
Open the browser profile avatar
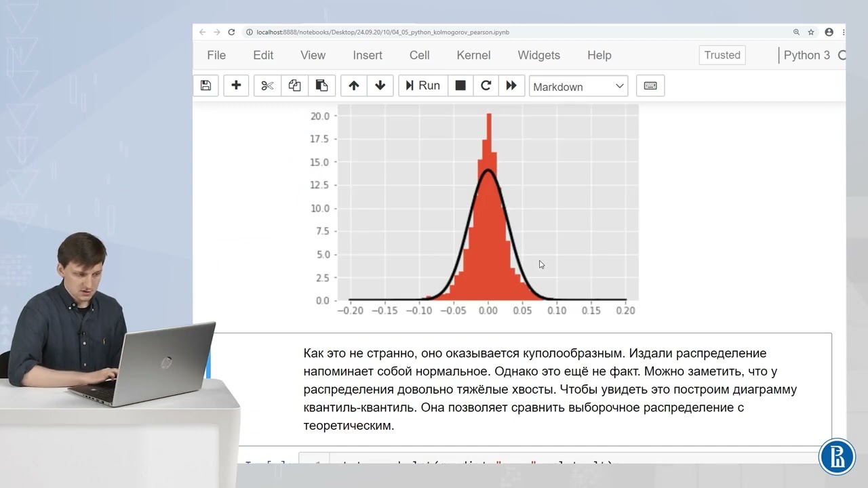coord(829,32)
